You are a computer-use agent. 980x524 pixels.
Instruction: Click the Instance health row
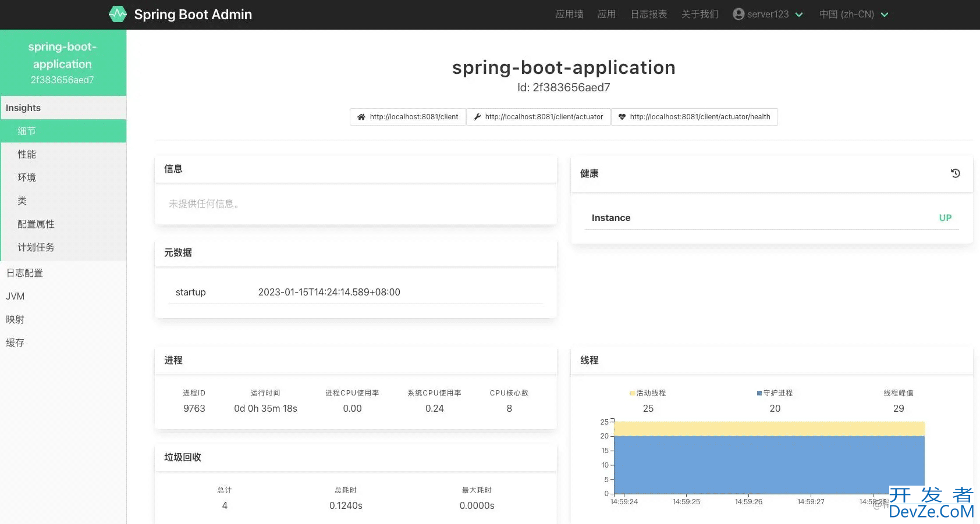(772, 218)
